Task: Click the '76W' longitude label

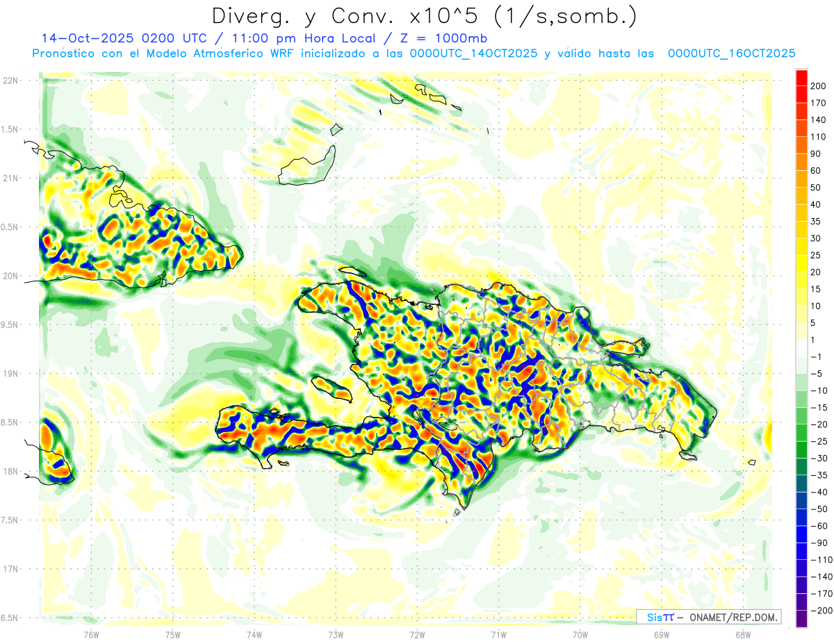Action: coord(91,634)
